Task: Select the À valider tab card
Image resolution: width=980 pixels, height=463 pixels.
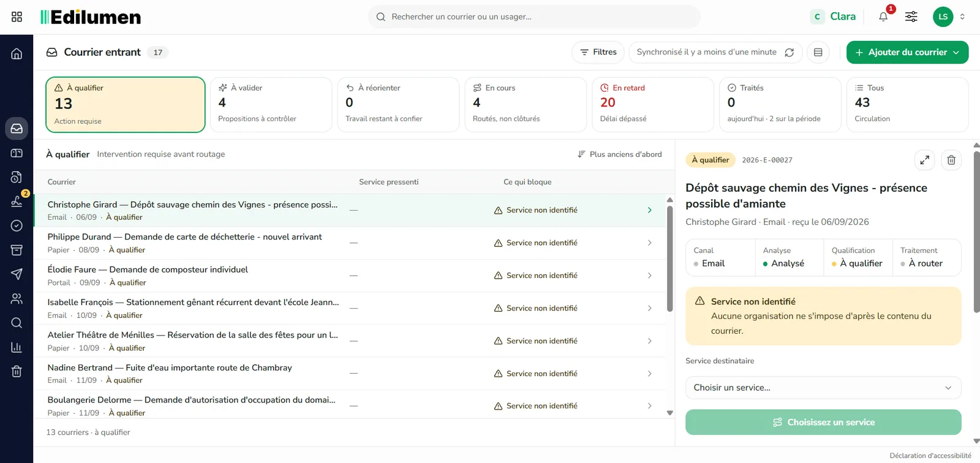Action: click(x=271, y=105)
